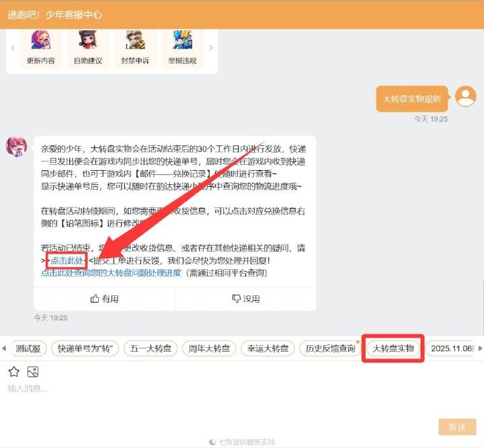
Task: Click the image upload icon
Action: tap(32, 371)
